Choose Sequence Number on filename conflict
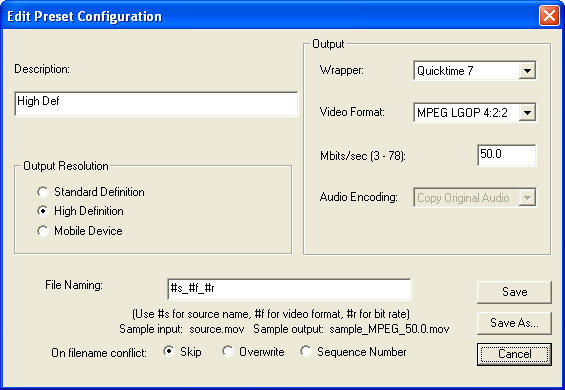 [306, 351]
